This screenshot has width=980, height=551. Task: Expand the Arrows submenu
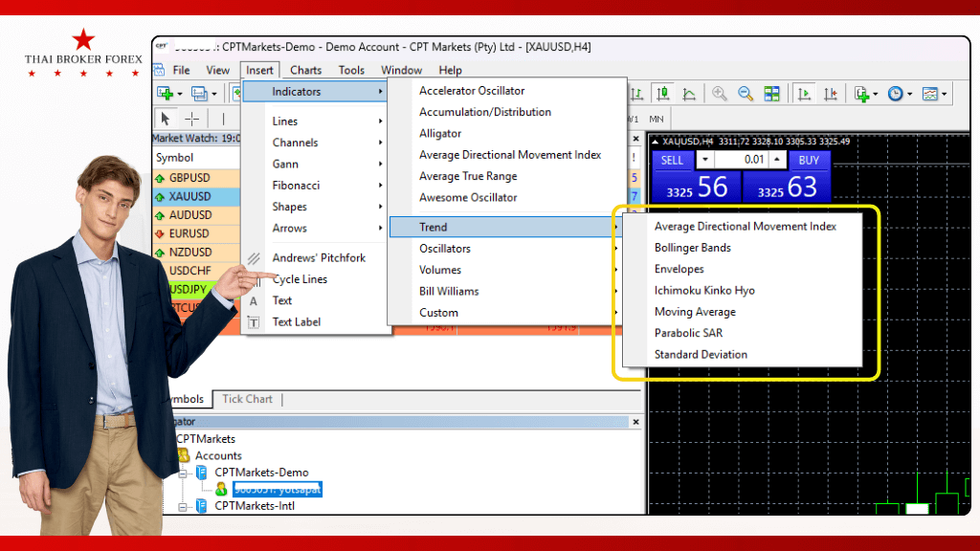coord(314,228)
